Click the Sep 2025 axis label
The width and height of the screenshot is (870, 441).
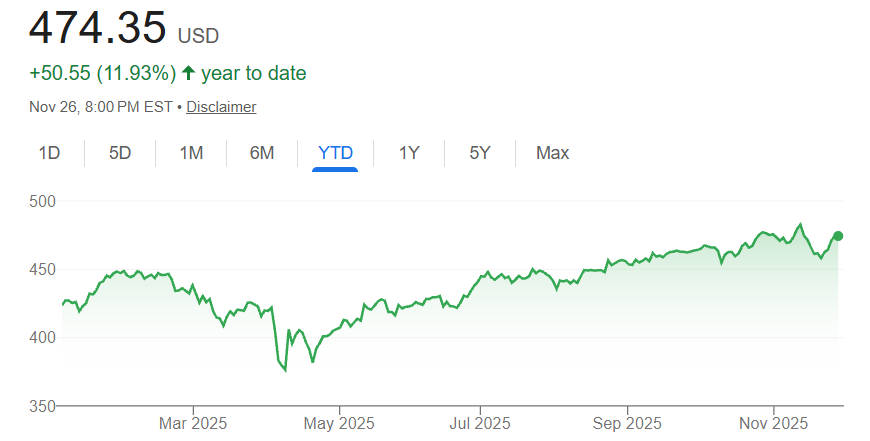coord(627,423)
